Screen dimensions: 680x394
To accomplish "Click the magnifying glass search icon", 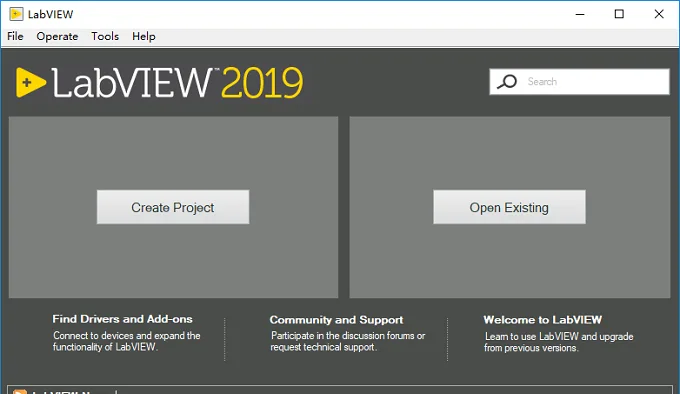I will (x=507, y=81).
